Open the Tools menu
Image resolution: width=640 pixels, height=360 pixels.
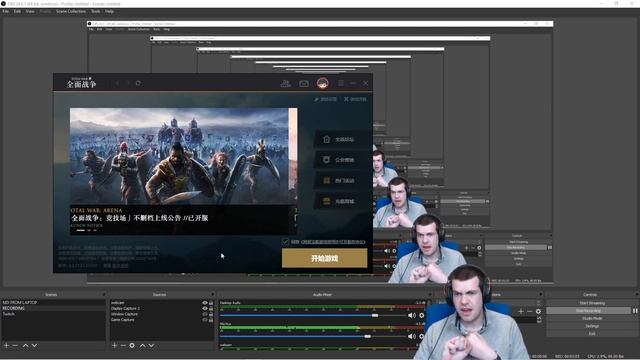(96, 11)
